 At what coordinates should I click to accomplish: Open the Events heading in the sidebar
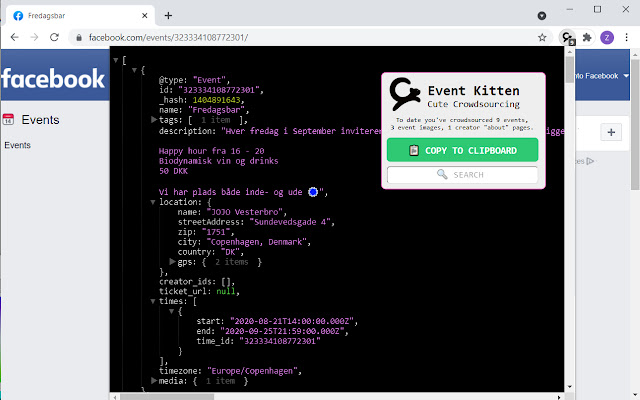click(40, 120)
